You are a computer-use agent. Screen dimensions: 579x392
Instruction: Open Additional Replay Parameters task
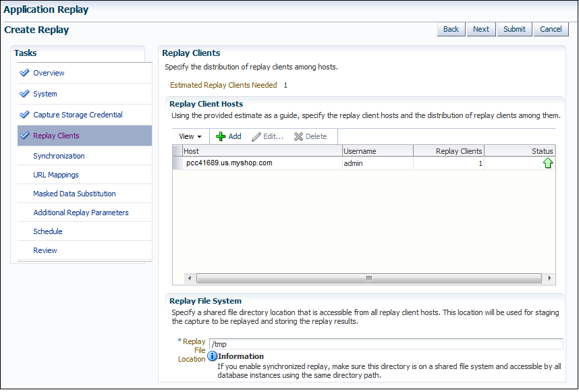click(x=81, y=213)
